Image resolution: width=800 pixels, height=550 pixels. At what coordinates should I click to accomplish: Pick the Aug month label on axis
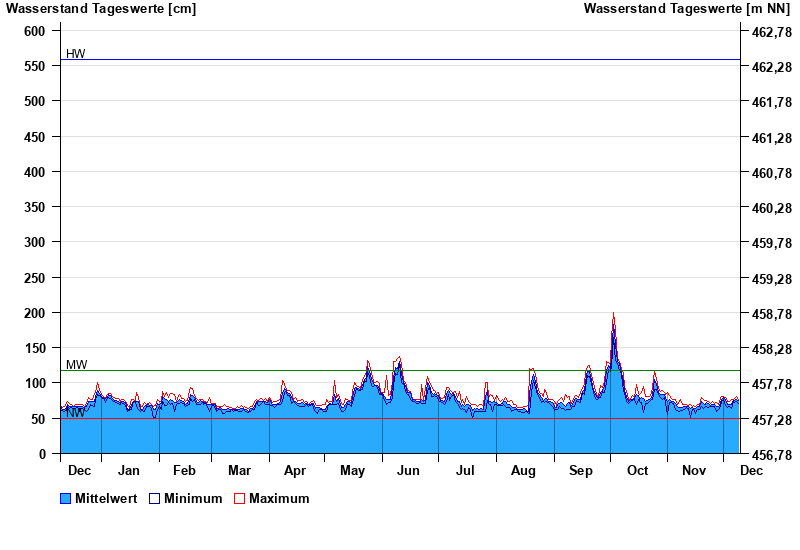pos(523,470)
